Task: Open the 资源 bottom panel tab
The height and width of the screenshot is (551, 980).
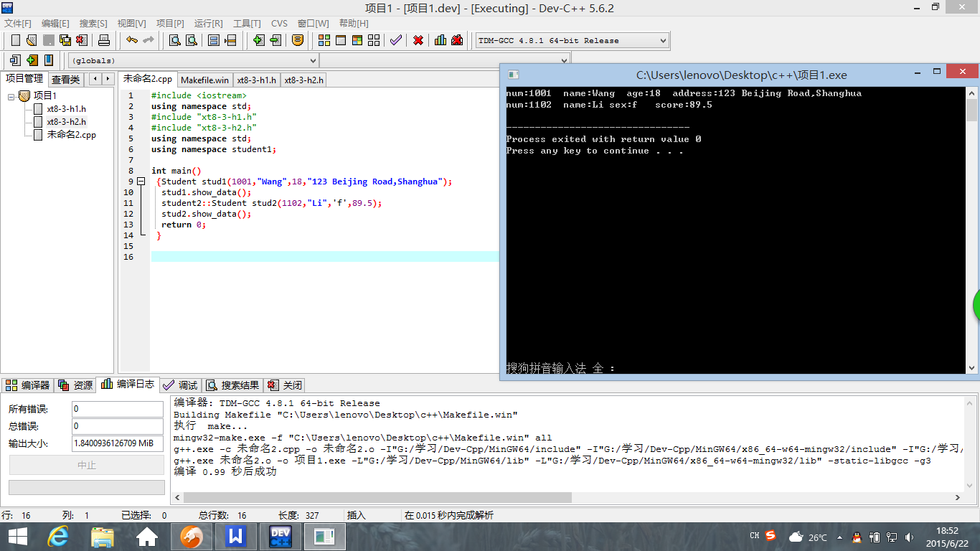Action: [x=76, y=385]
